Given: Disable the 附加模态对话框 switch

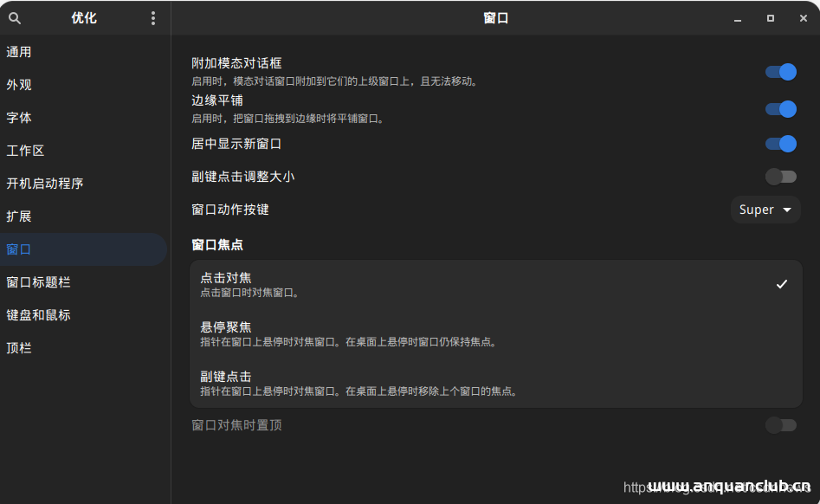Looking at the screenshot, I should point(780,71).
